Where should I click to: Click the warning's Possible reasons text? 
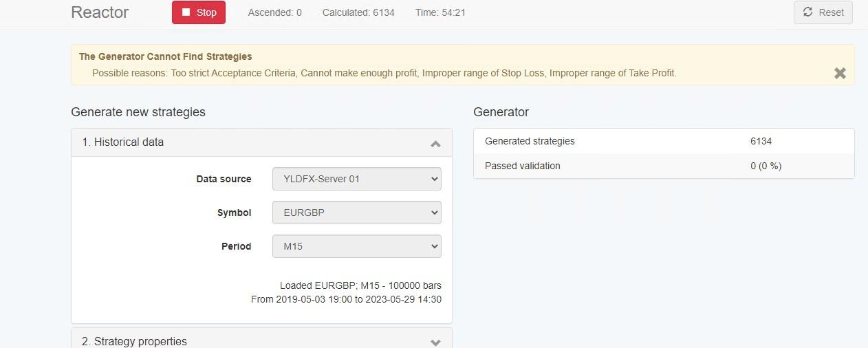click(x=384, y=73)
